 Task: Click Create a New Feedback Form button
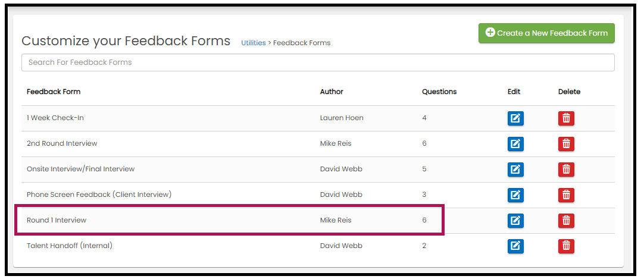[x=546, y=33]
